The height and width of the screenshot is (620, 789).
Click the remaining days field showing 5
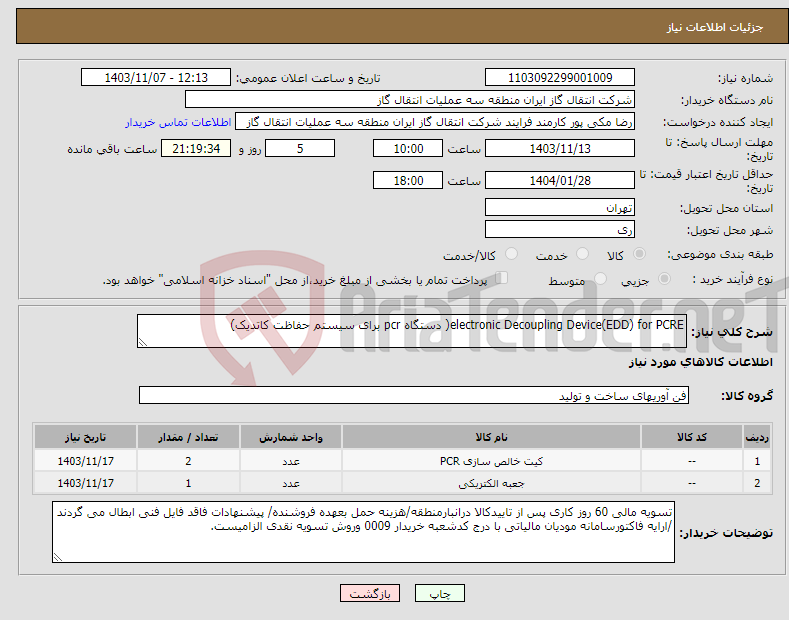(x=300, y=148)
